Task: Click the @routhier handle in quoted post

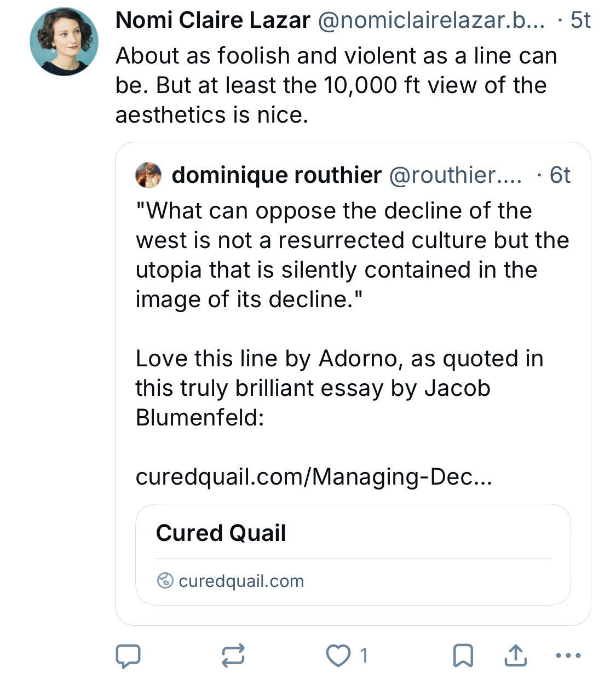Action: 455,175
